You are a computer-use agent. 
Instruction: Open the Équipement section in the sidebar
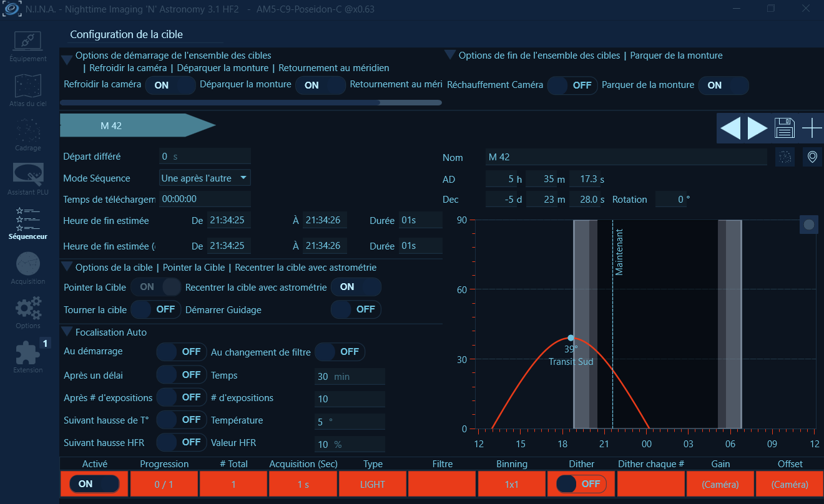[28, 46]
